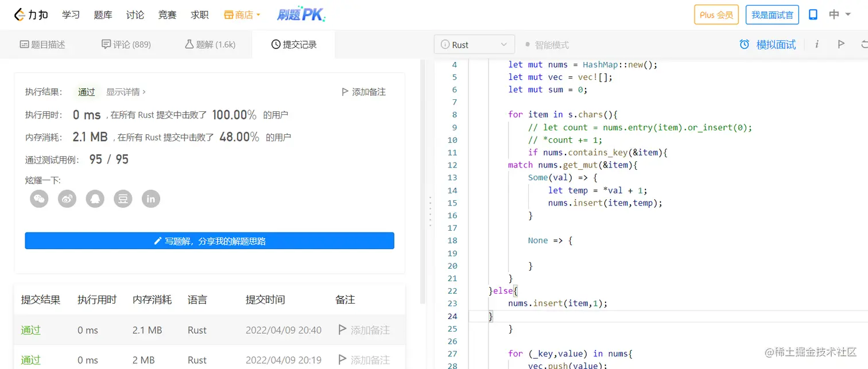Click the panel divider drag handle

[430, 212]
